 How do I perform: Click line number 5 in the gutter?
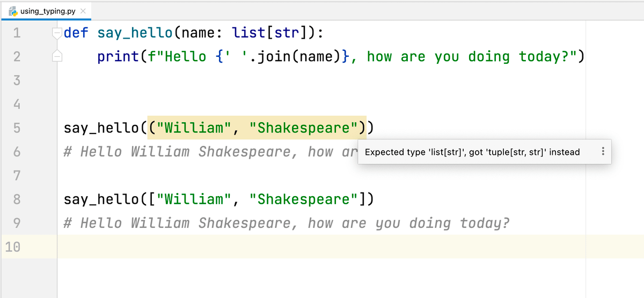(16, 128)
